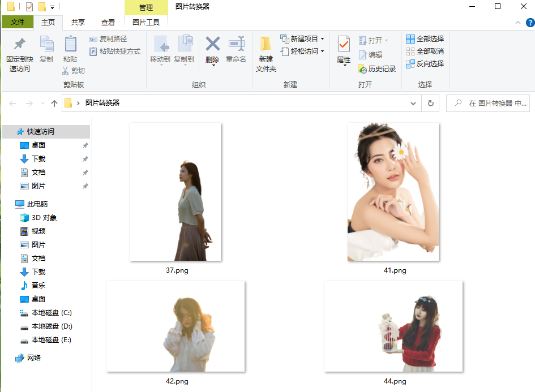Click Select all in the ribbon
The image size is (535, 392).
pyautogui.click(x=425, y=39)
